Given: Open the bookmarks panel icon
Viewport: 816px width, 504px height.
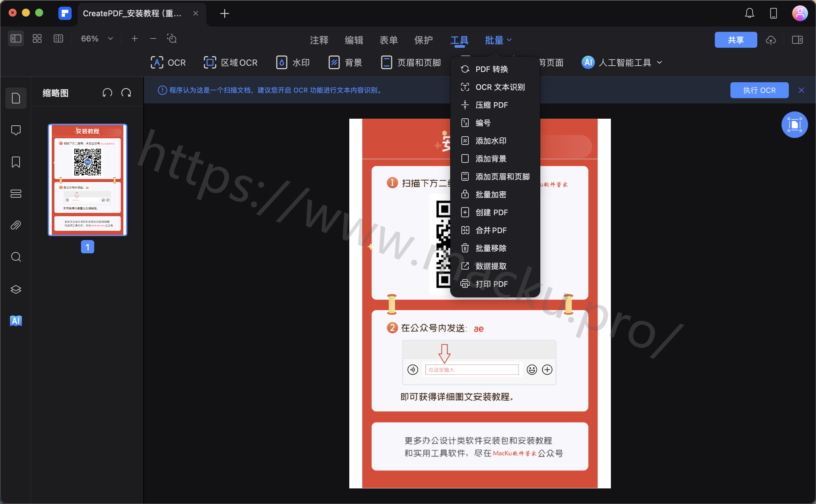Looking at the screenshot, I should coord(16,162).
